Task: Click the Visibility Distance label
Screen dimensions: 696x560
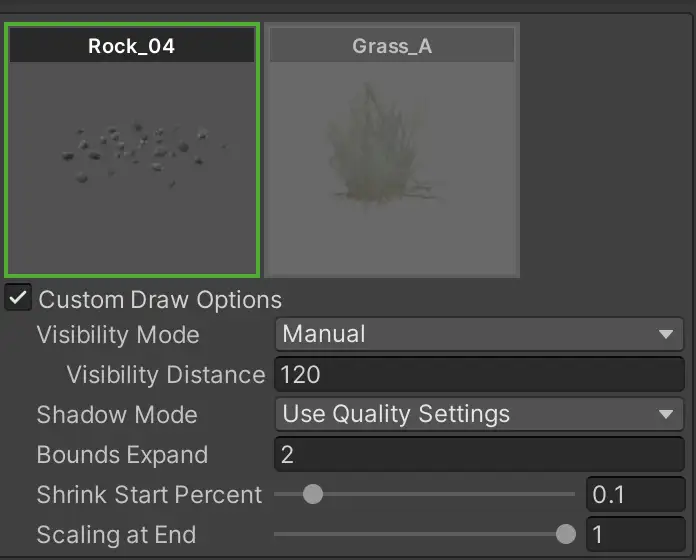Action: coord(165,375)
